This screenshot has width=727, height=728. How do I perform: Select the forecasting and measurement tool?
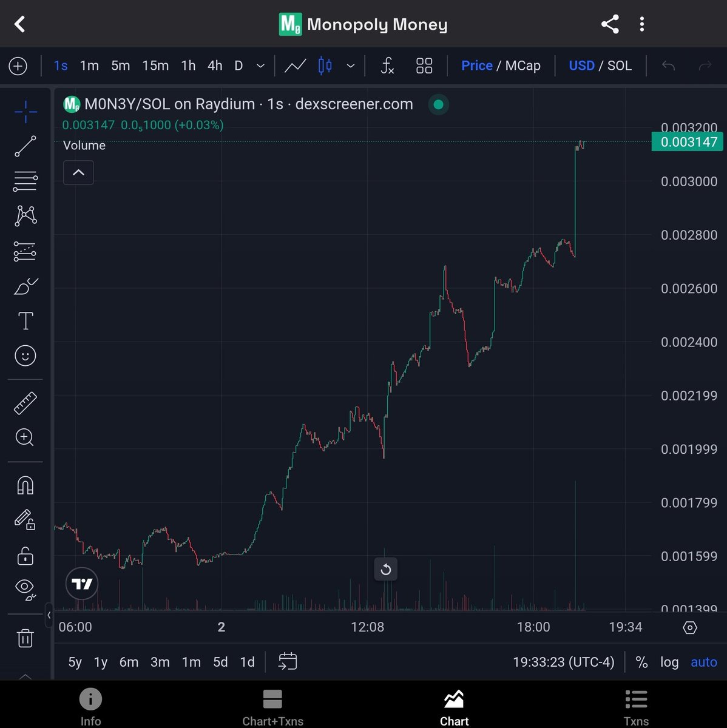coord(25,251)
